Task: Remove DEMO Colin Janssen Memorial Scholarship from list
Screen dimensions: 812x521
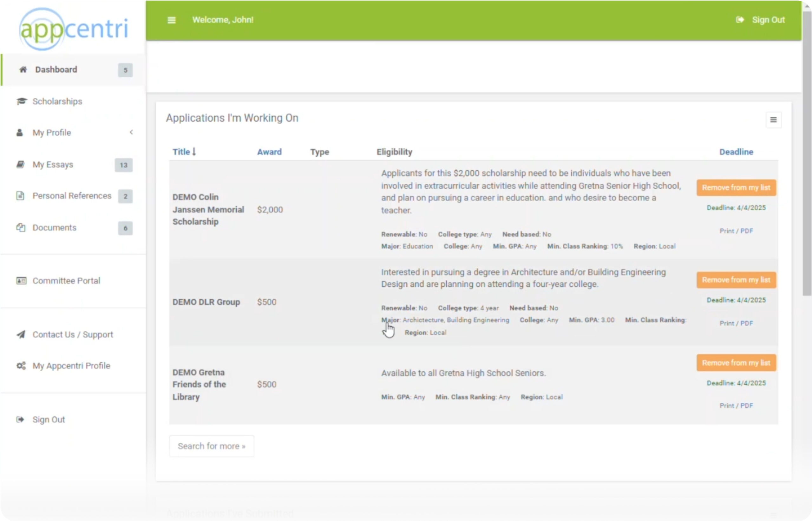Action: (736, 187)
